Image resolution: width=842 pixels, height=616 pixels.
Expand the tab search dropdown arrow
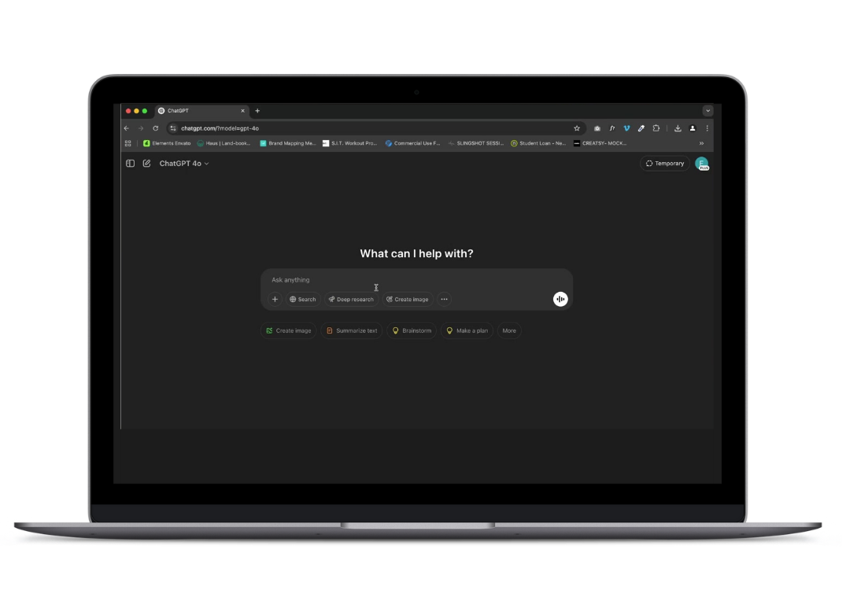coord(707,111)
